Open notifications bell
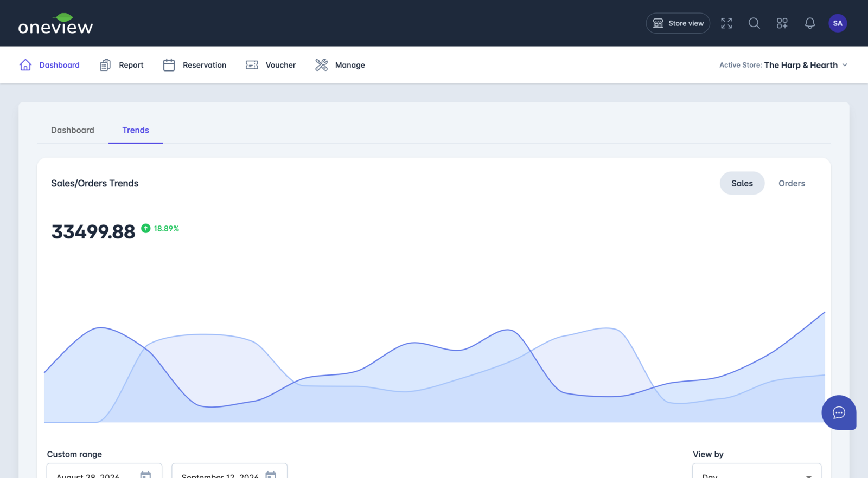 coord(809,23)
